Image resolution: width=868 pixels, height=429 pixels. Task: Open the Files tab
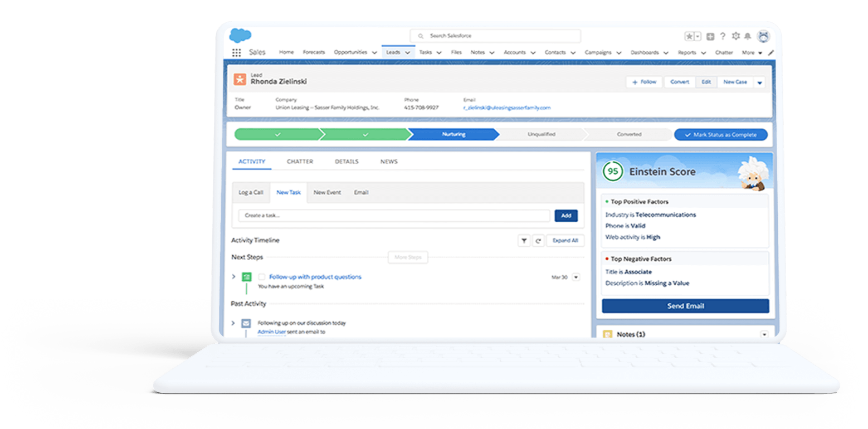(x=456, y=52)
